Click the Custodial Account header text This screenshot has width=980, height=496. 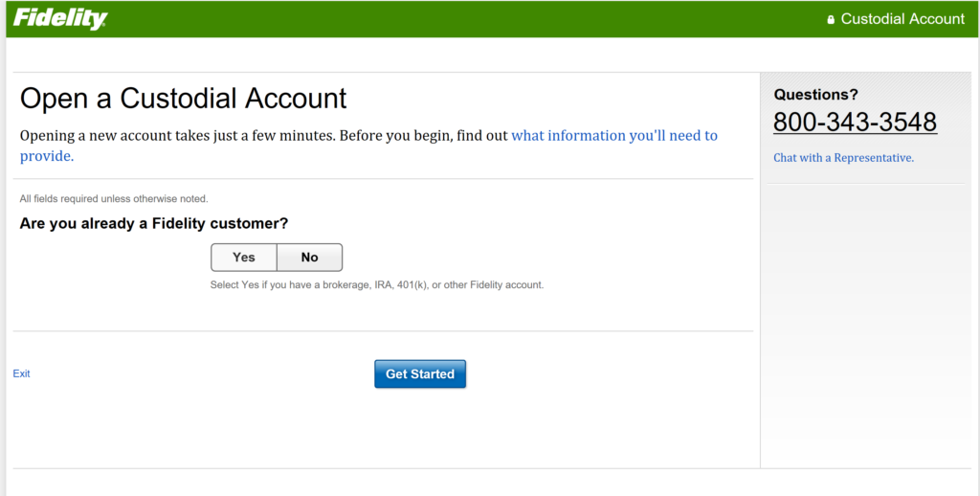click(902, 19)
